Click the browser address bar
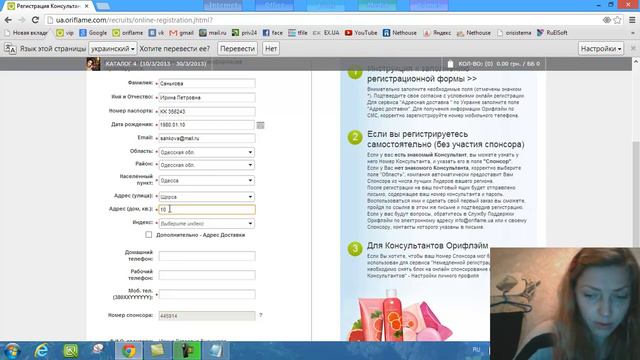 [x=322, y=20]
